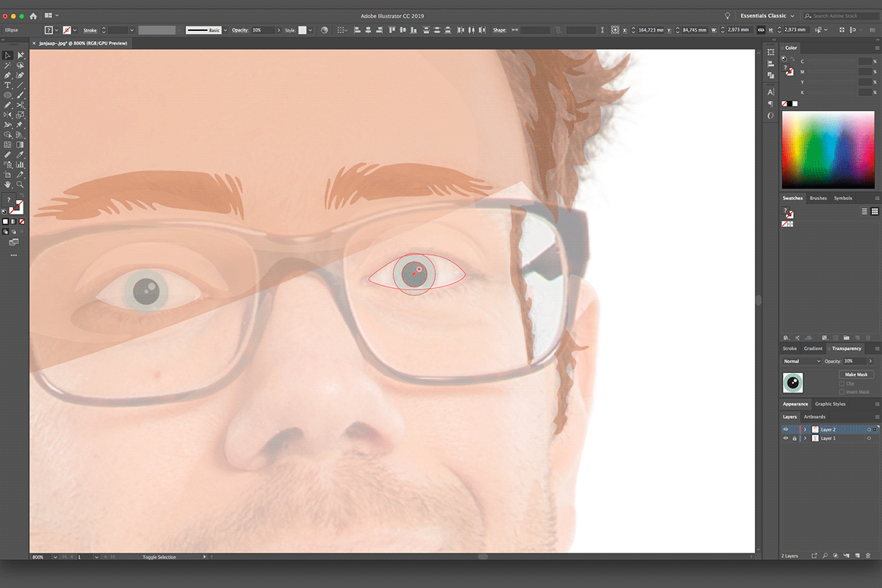Expand Transparency opacity slider arrow
Image resolution: width=882 pixels, height=588 pixels.
coord(871,361)
